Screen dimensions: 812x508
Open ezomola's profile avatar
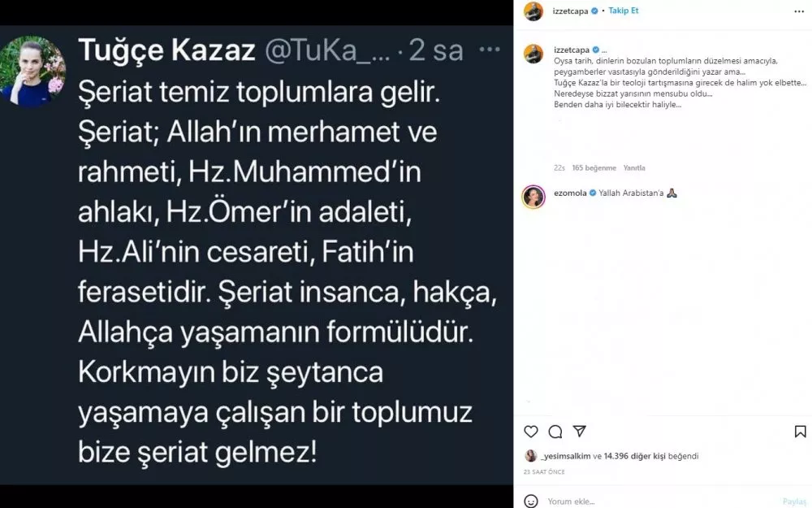coord(533,197)
